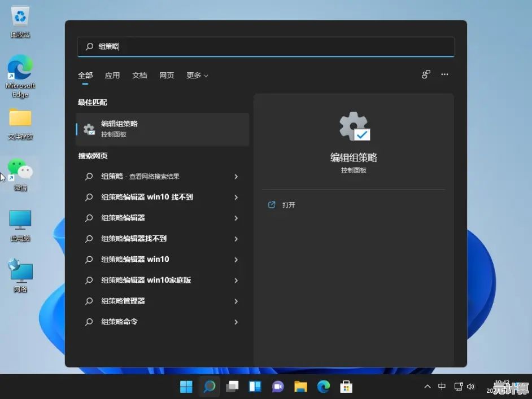The image size is (532, 399).
Task: Select the 应用 search tab
Action: 112,75
